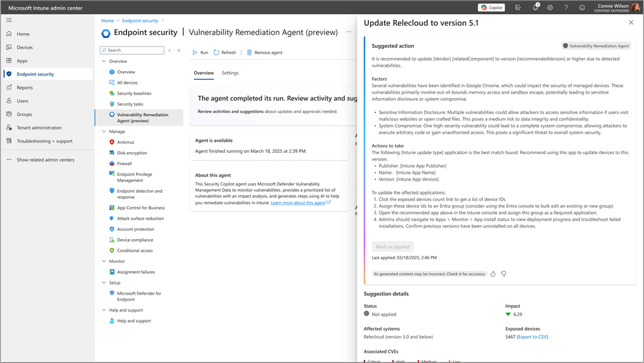Image resolution: width=644 pixels, height=363 pixels.
Task: Click the thumbs down feedback icon
Action: click(503, 274)
